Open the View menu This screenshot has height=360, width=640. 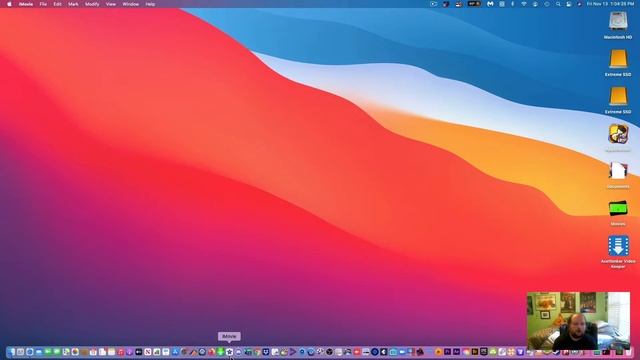pos(111,4)
